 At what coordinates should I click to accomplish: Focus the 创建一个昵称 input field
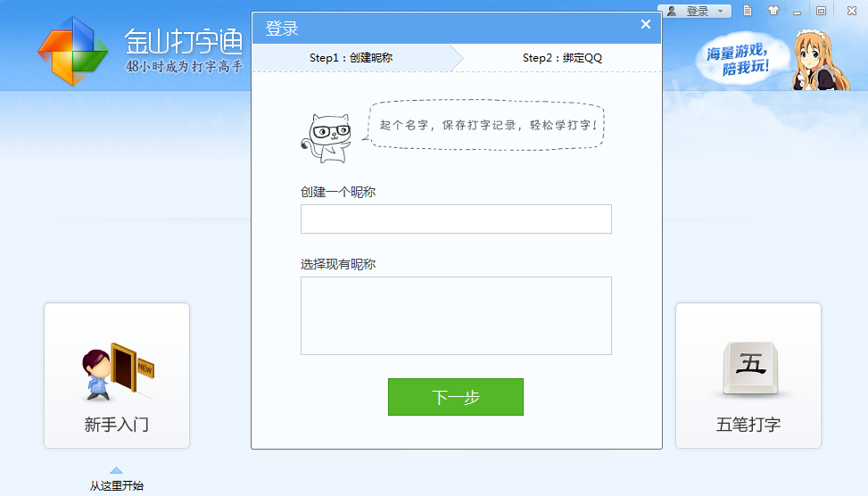tap(456, 219)
